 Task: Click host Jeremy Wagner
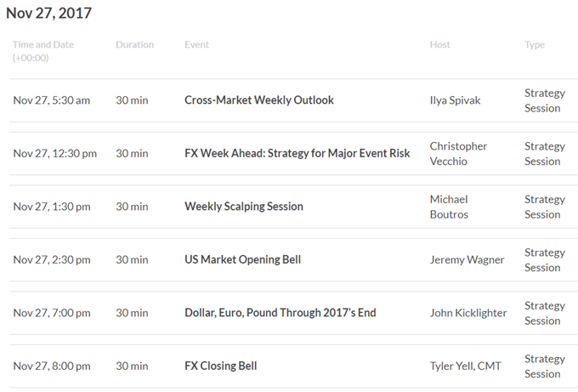467,259
